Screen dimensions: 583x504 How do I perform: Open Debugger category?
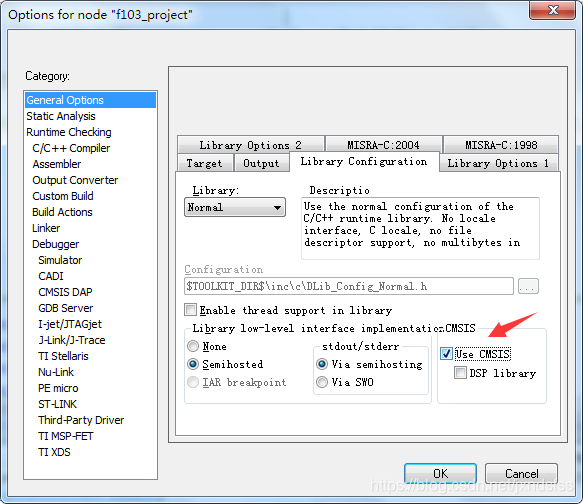tap(55, 244)
